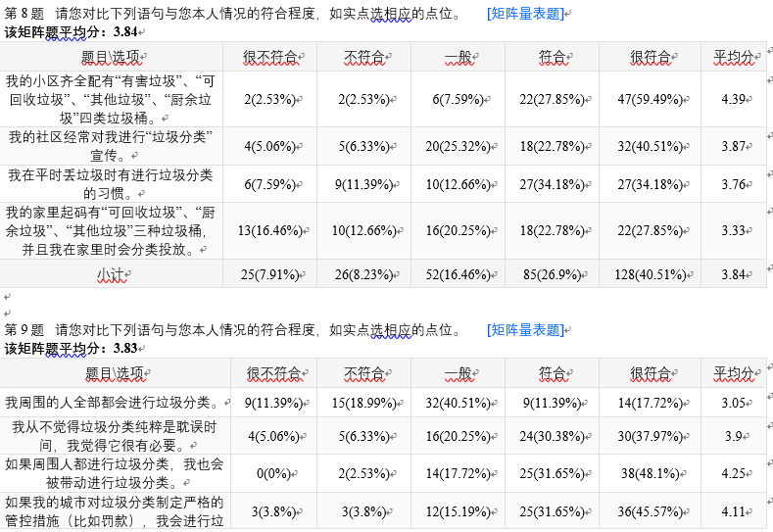Click the subtotal cell '52(16.46%)'
This screenshot has height=532, width=773.
458,274
